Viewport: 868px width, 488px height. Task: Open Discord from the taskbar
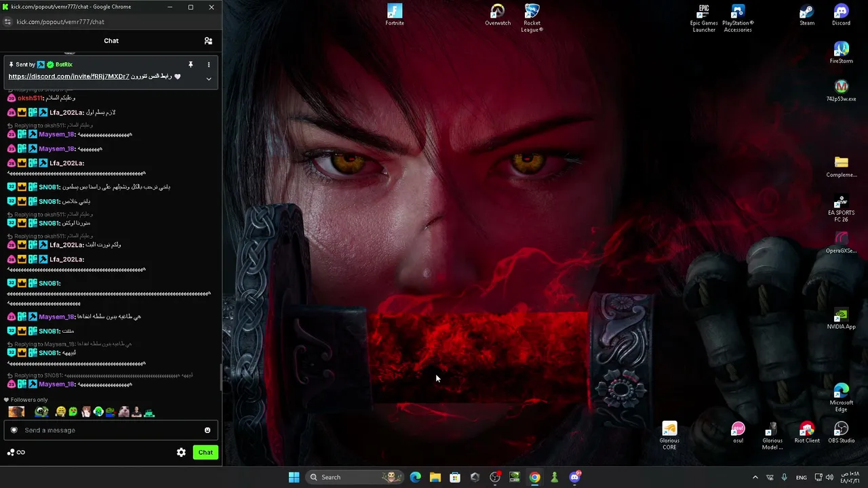point(574,477)
